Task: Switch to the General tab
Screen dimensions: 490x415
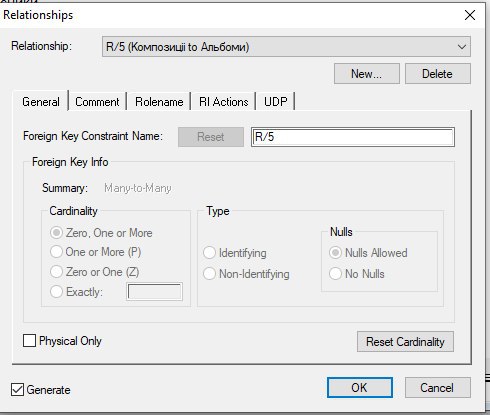Action: point(41,101)
